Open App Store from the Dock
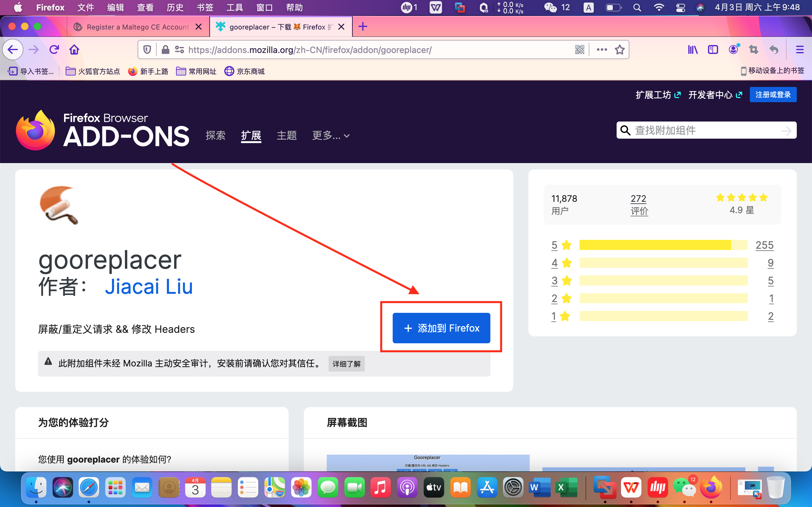Viewport: 812px width, 507px height. (487, 487)
